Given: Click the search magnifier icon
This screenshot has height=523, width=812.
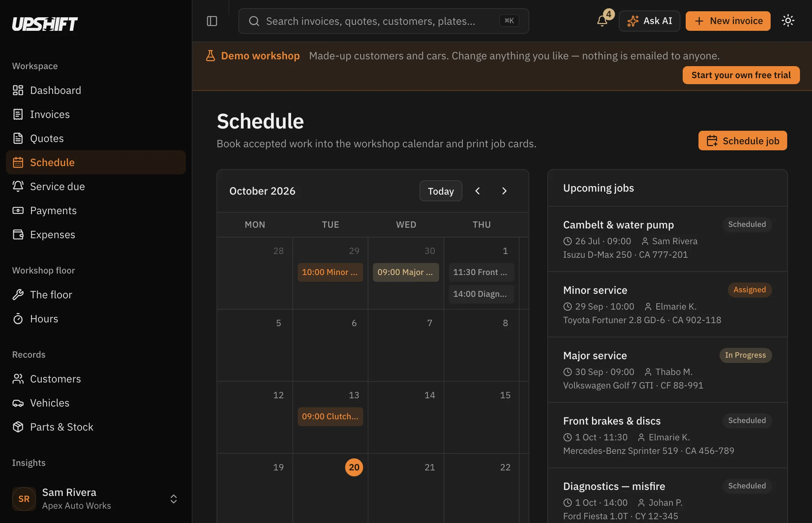Looking at the screenshot, I should click(x=254, y=21).
